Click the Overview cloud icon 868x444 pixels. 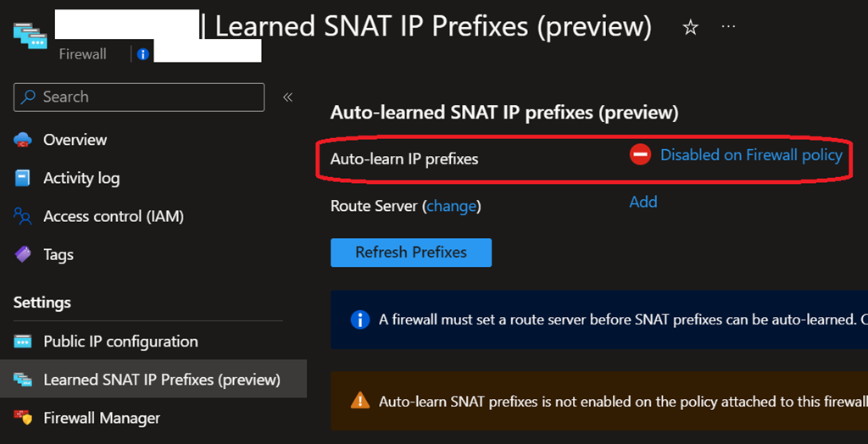[23, 140]
